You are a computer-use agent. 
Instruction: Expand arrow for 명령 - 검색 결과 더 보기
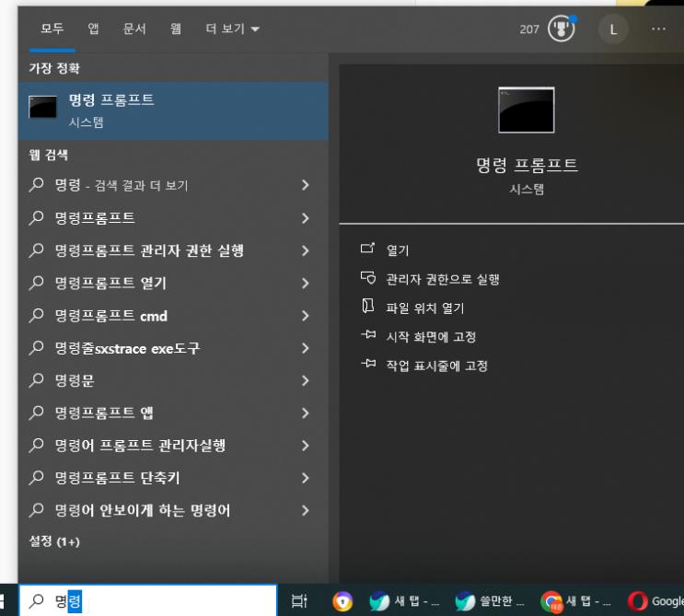point(306,185)
